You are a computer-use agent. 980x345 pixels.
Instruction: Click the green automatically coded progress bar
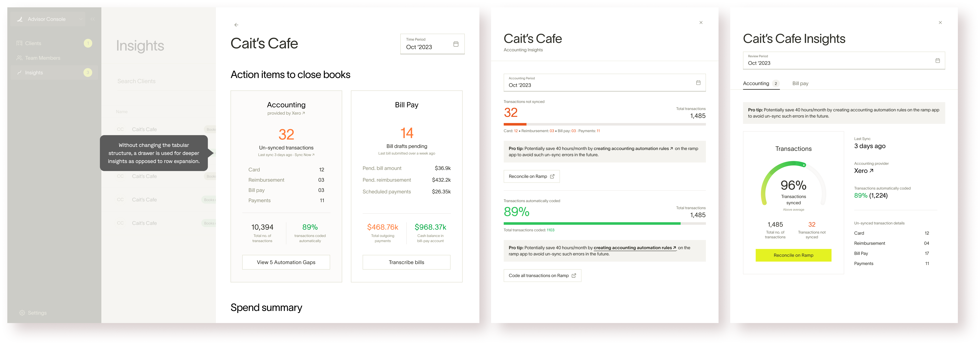pos(592,224)
